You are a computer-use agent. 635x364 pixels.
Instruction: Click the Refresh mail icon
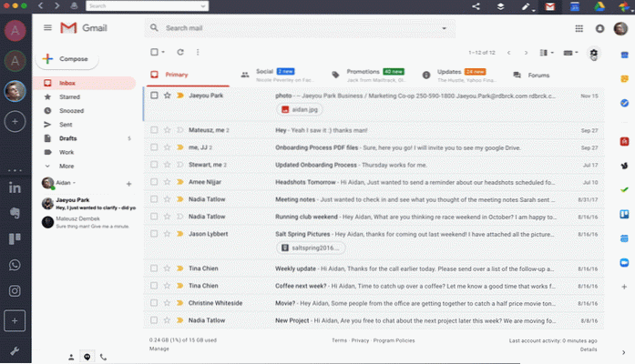180,53
